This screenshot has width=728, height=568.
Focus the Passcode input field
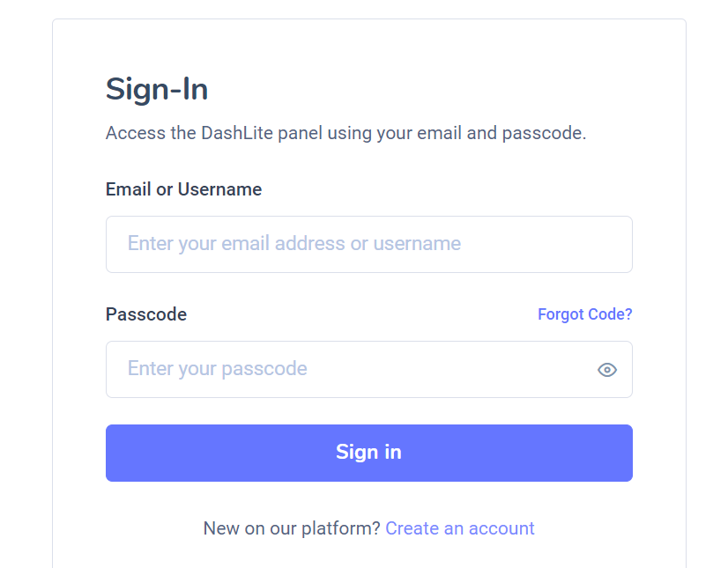pos(353,369)
